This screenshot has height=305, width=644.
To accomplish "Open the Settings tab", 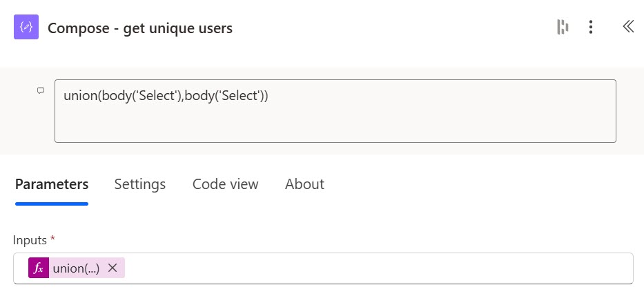I will tap(140, 184).
